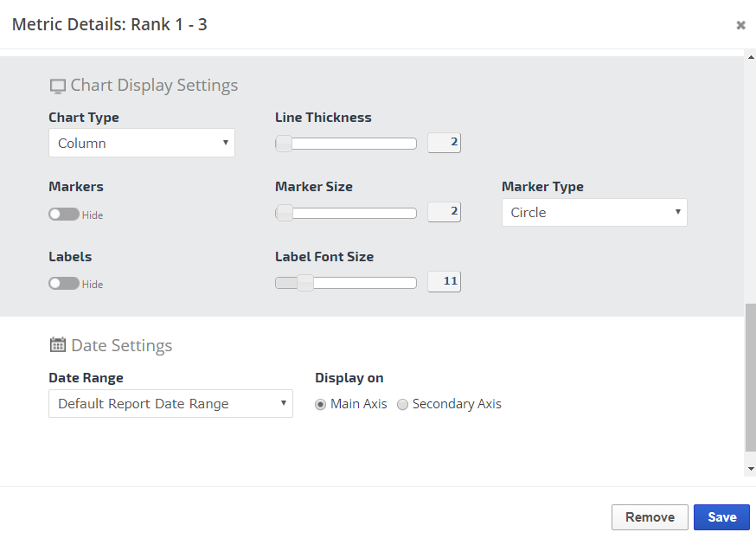Click the scrollbar up arrow
Screen dimensions: 756x545
[x=750, y=58]
